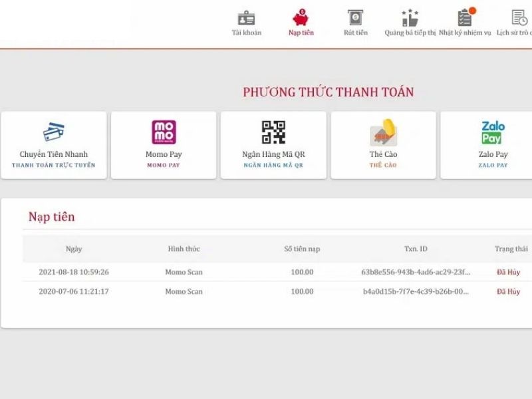Choose the Zalo Pay payment title
Screen dimensions: 532x399
coord(493,154)
